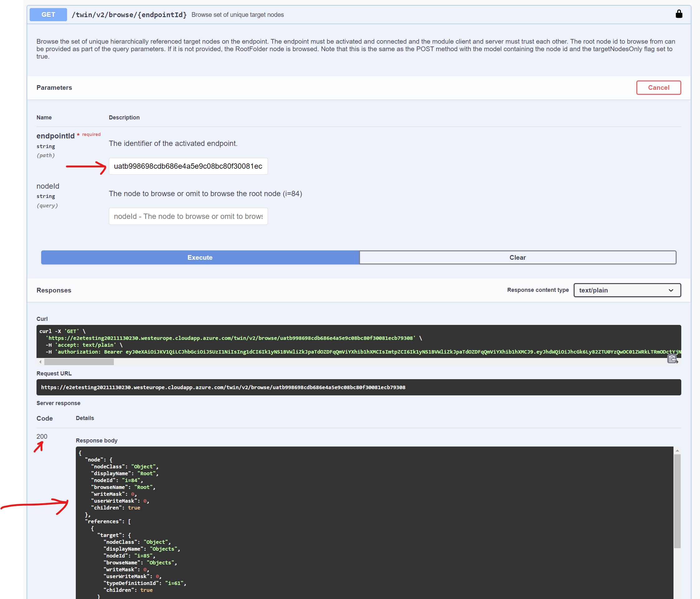The height and width of the screenshot is (599, 700).
Task: Open the Response content type dropdown
Action: pos(627,290)
